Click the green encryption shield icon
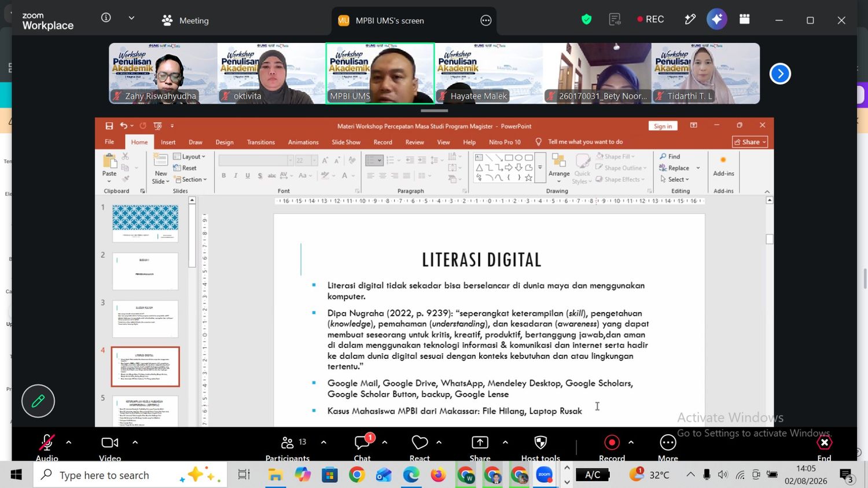The image size is (868, 488). (587, 19)
